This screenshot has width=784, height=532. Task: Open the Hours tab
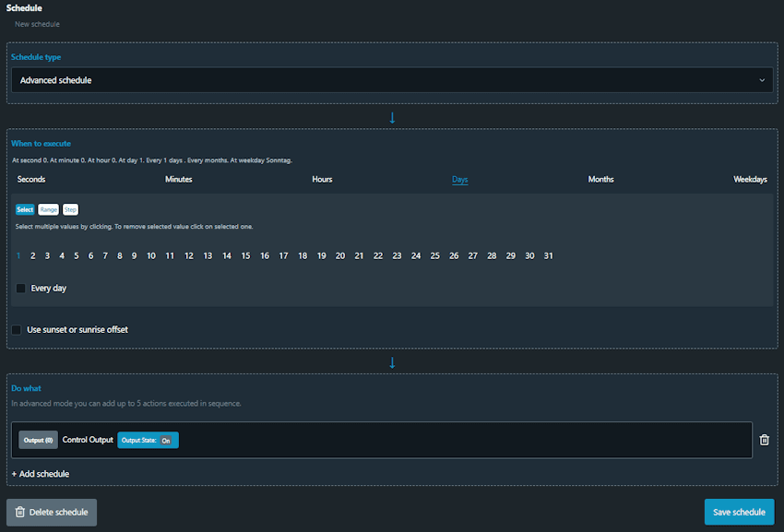[322, 179]
